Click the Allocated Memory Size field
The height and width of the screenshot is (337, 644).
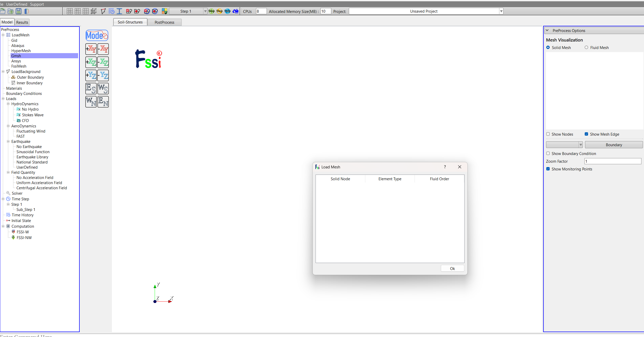[326, 11]
